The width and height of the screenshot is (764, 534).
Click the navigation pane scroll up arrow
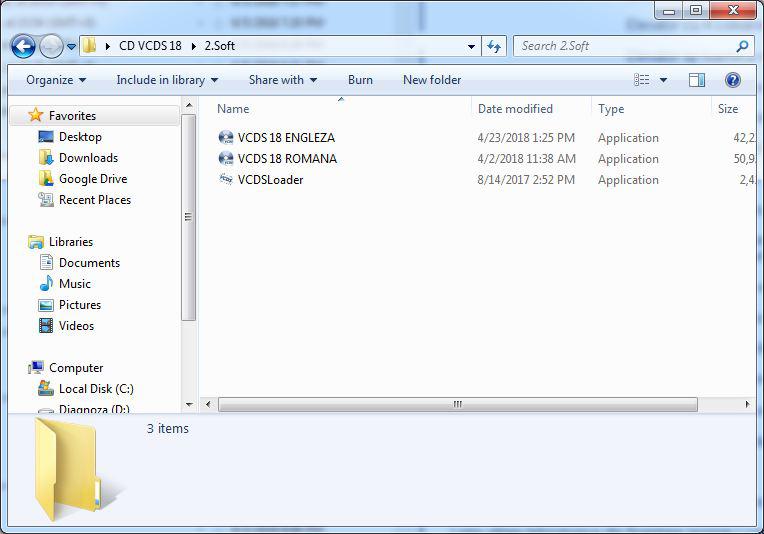point(189,105)
